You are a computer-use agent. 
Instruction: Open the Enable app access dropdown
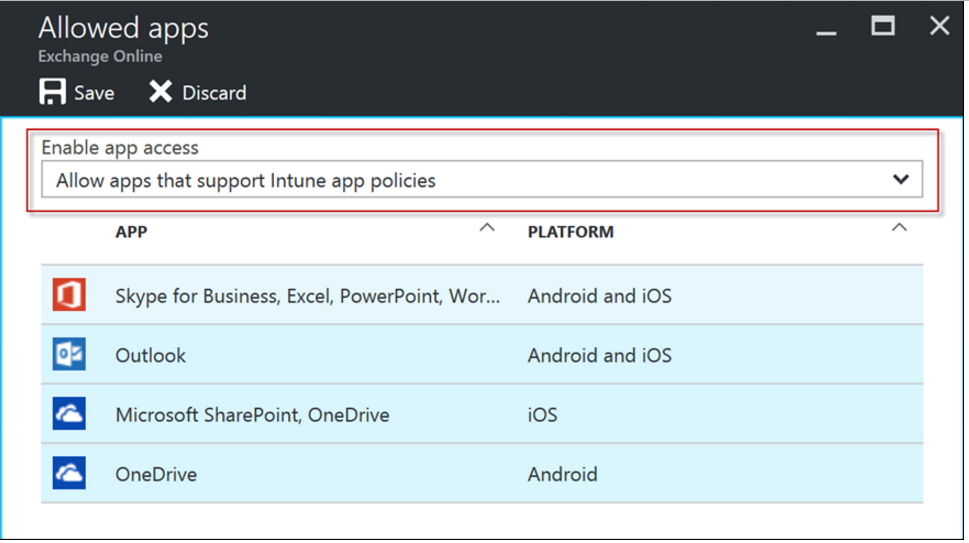(x=480, y=181)
